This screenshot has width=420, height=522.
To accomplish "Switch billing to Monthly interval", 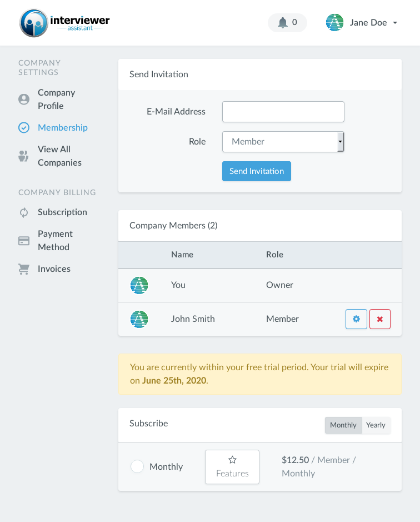I will [343, 425].
